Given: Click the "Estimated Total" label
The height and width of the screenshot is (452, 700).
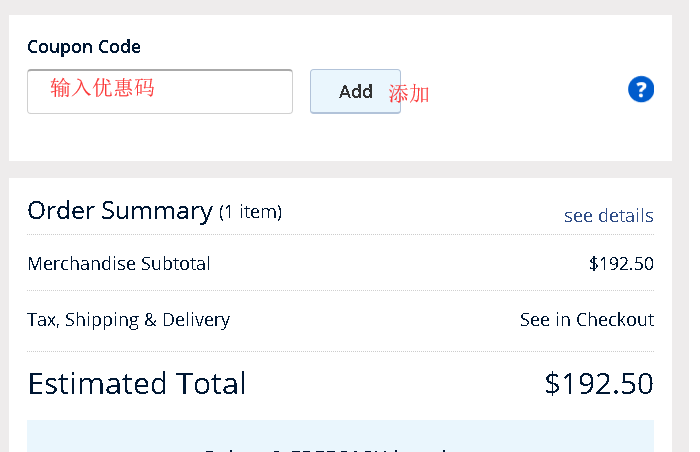Looking at the screenshot, I should (137, 384).
